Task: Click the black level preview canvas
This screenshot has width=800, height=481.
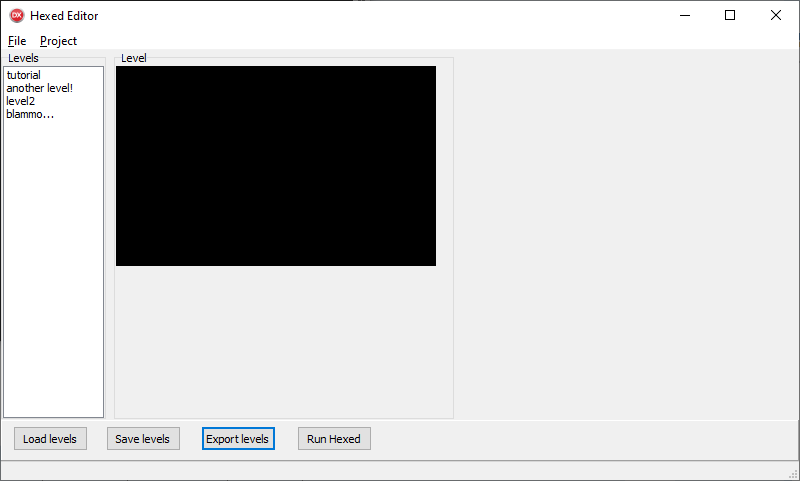Action: (276, 166)
